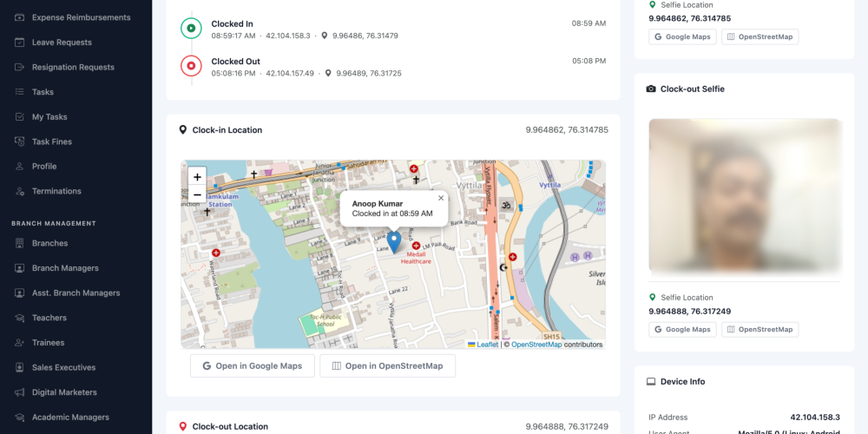Click the Sales Executives icon

tap(19, 367)
